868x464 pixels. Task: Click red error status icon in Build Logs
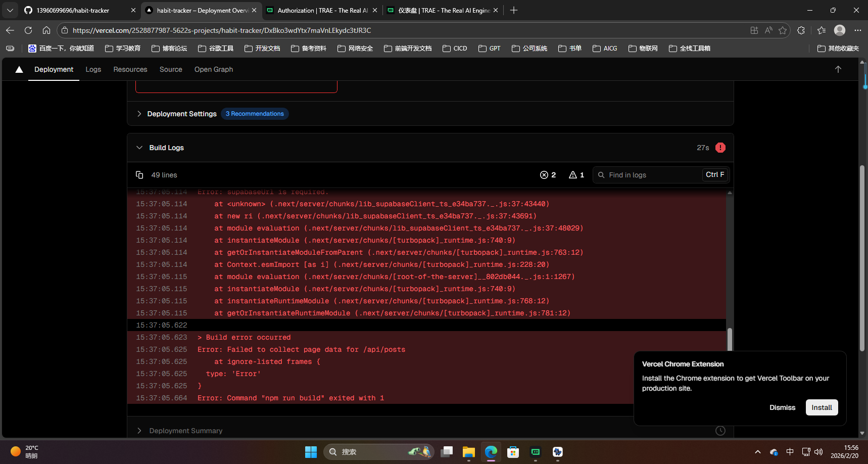[720, 148]
